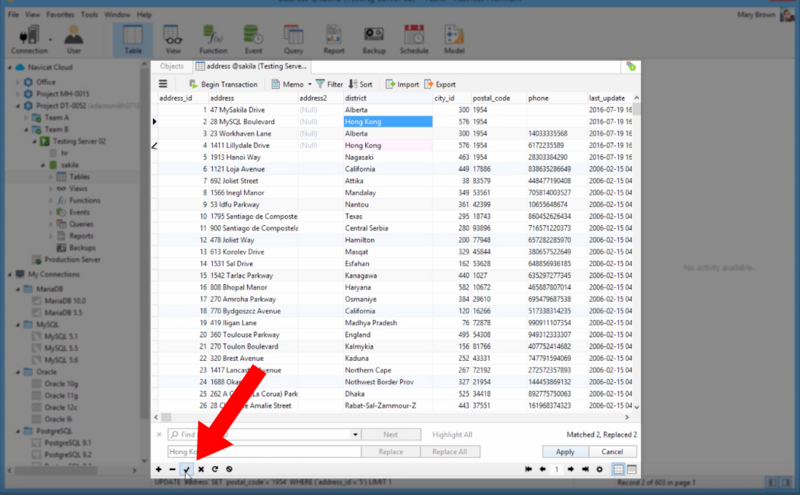Collapse the Oracle group
Viewport: 800px width, 495px height.
point(18,372)
